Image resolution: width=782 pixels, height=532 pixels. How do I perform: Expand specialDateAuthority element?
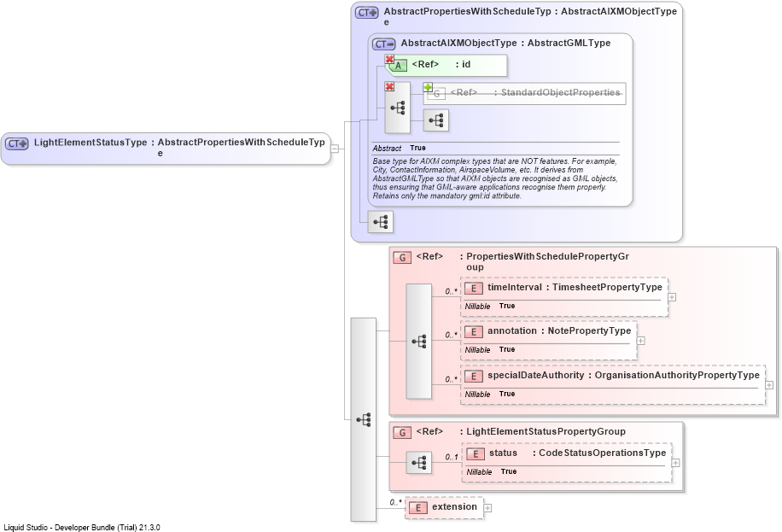769,385
